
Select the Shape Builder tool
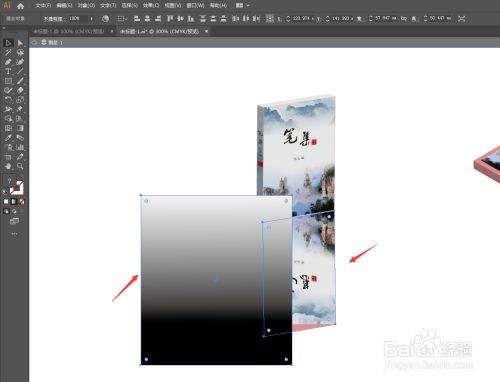8,119
